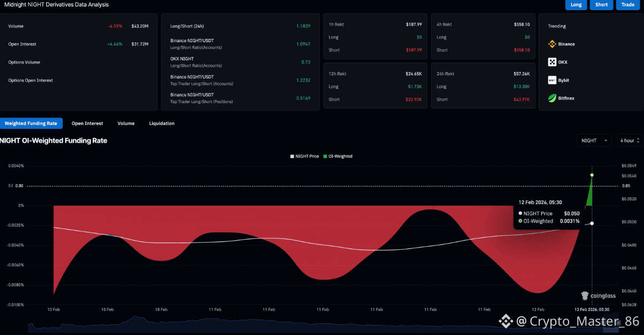Open the Bitfinex leaf logo icon
This screenshot has width=644, height=335.
pos(552,98)
